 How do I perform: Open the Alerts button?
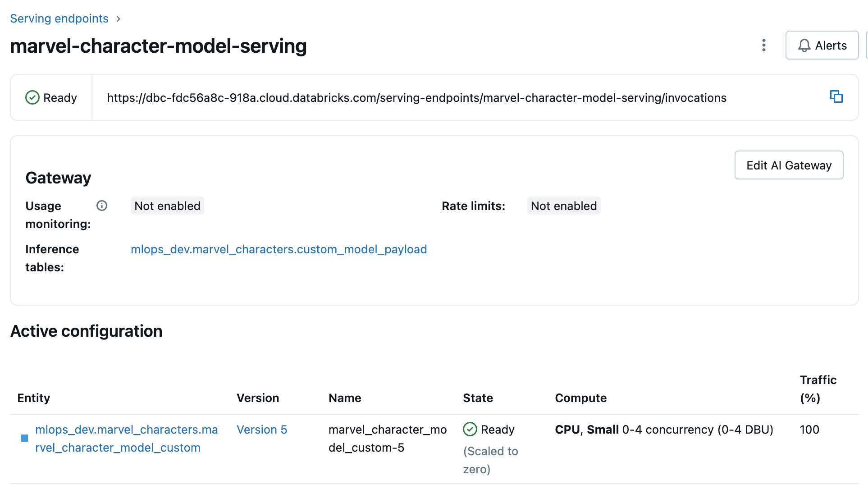[x=822, y=45]
